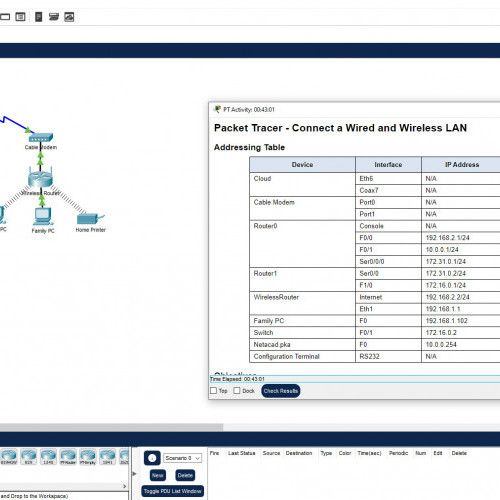Pick the PT-Router from device list
Viewport: 500px width, 500px height.
click(68, 456)
